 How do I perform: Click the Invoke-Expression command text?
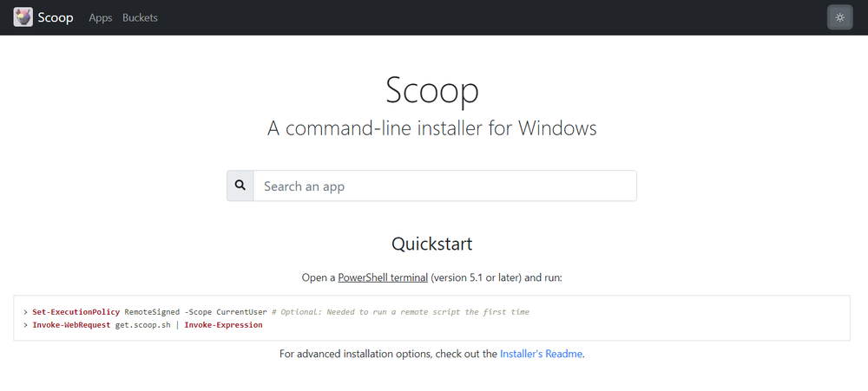(x=223, y=324)
